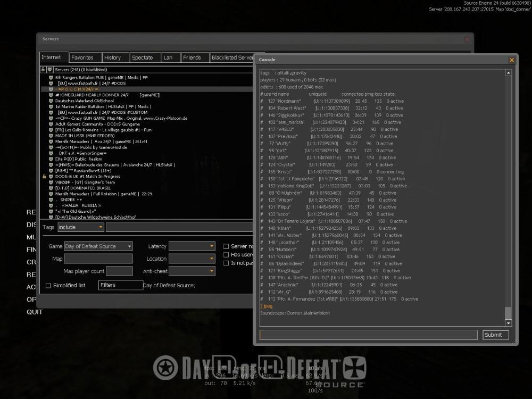The image size is (532, 399).
Task: Open the Latency dropdown
Action: pyautogui.click(x=192, y=246)
